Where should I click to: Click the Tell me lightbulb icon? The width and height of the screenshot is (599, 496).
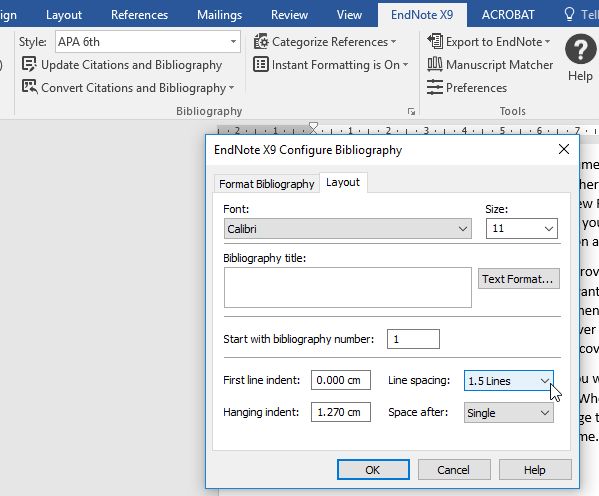569,15
